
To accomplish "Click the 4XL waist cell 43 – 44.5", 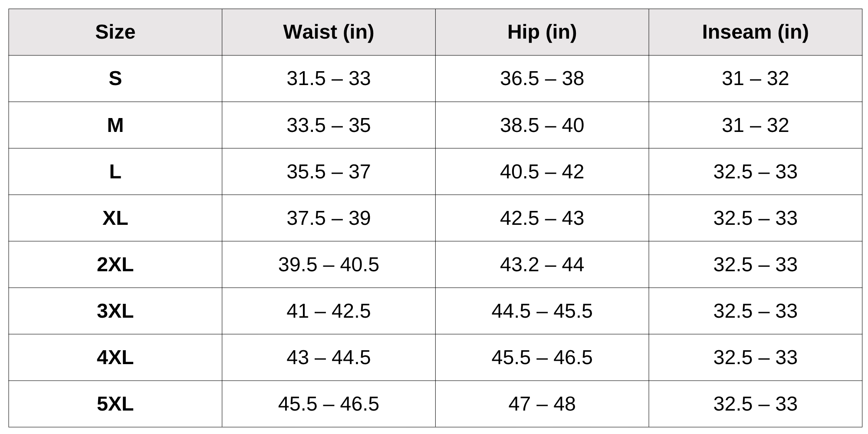I will point(329,357).
